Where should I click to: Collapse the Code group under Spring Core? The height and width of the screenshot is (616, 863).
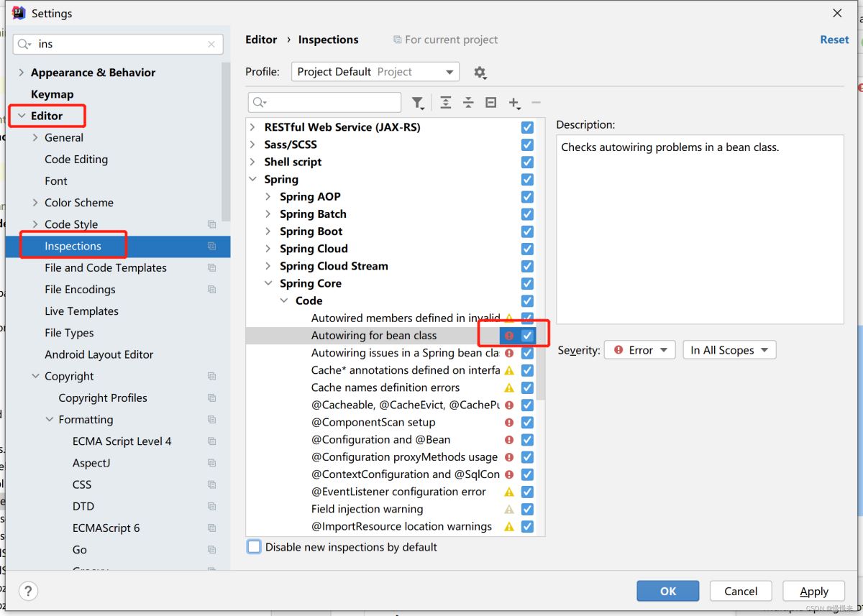(x=284, y=300)
